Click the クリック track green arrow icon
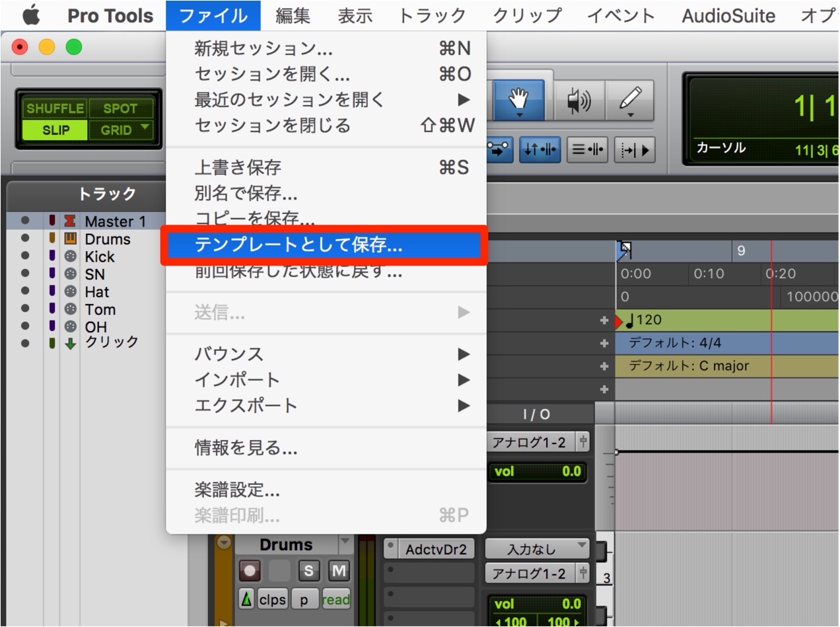 (70, 343)
